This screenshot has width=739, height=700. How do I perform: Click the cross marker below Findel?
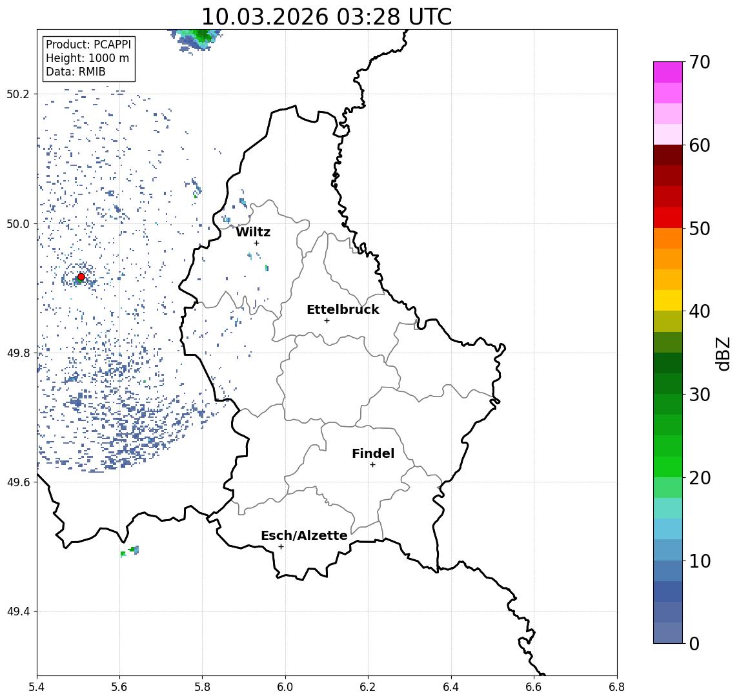pyautogui.click(x=372, y=464)
